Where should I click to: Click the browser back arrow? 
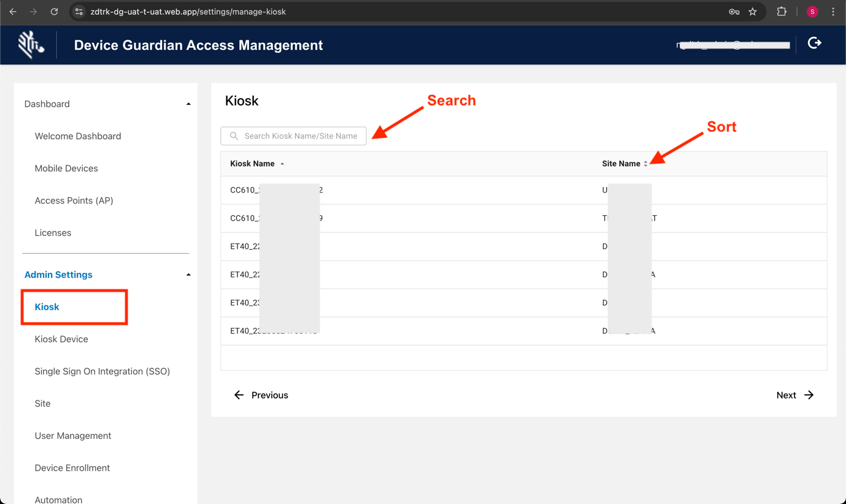coord(13,12)
